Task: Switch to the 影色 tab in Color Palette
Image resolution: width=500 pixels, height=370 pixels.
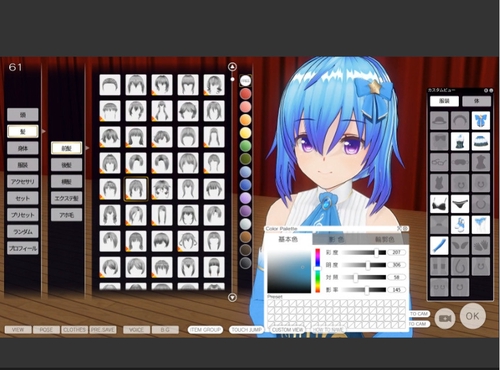Action: click(x=336, y=239)
